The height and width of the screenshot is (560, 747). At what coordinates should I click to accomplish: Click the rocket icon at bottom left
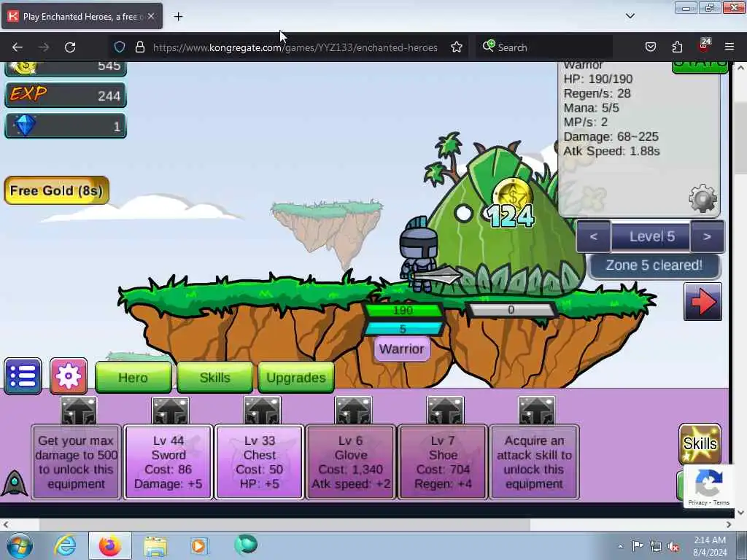15,483
